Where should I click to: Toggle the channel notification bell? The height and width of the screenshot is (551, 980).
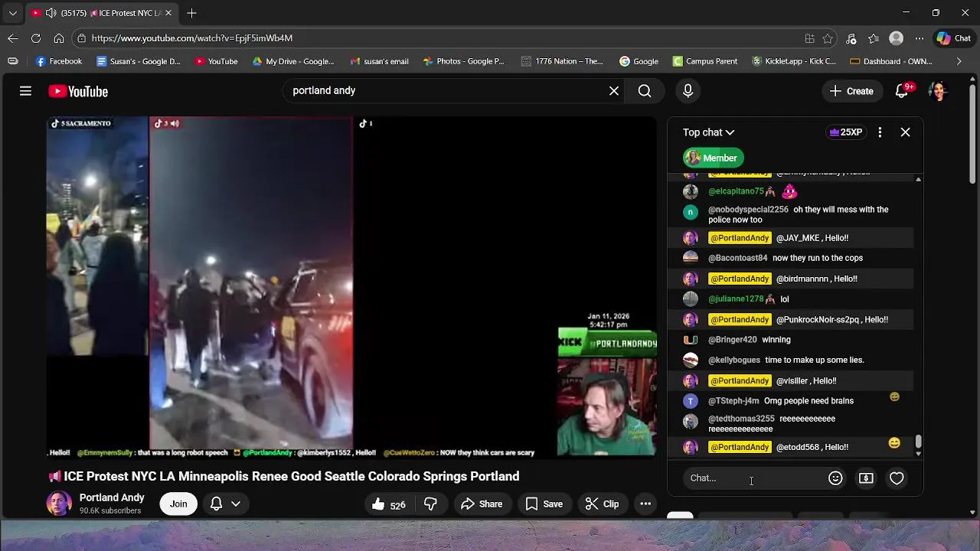pos(216,504)
